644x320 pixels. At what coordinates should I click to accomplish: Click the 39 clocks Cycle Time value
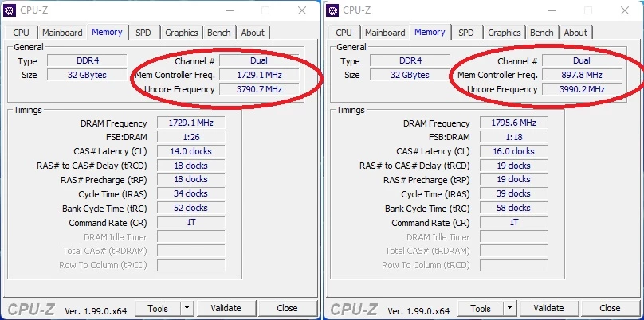tap(514, 193)
